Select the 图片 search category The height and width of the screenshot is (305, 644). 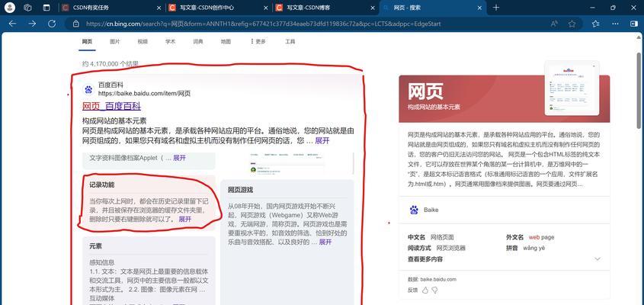(x=115, y=41)
